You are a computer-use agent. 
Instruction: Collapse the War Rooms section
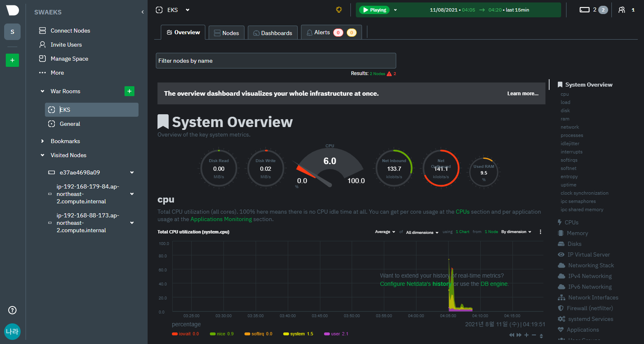click(42, 91)
